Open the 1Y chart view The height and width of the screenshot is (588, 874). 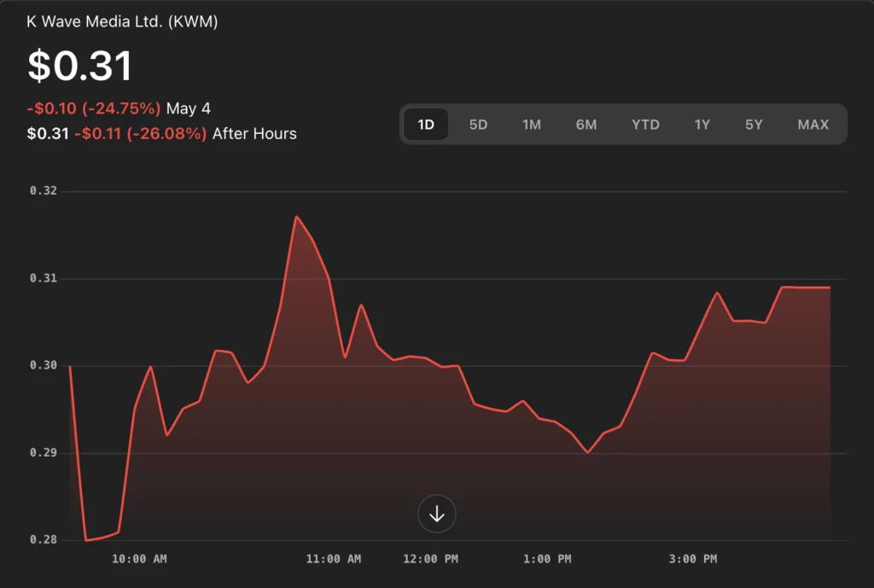[x=702, y=125]
